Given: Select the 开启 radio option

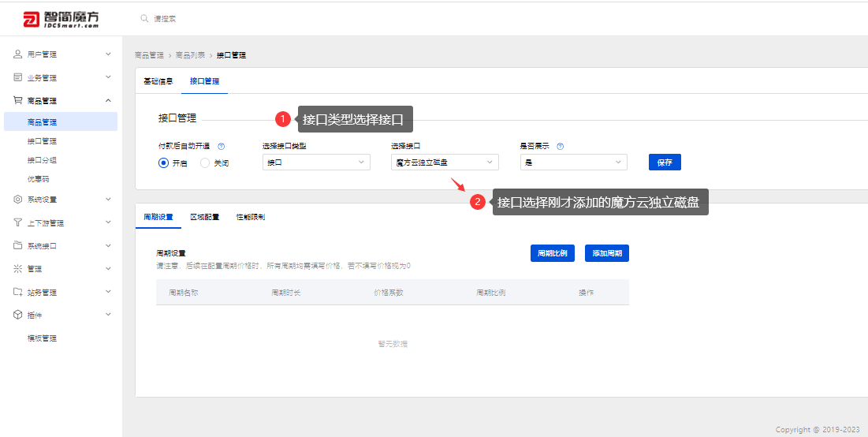Looking at the screenshot, I should 163,162.
